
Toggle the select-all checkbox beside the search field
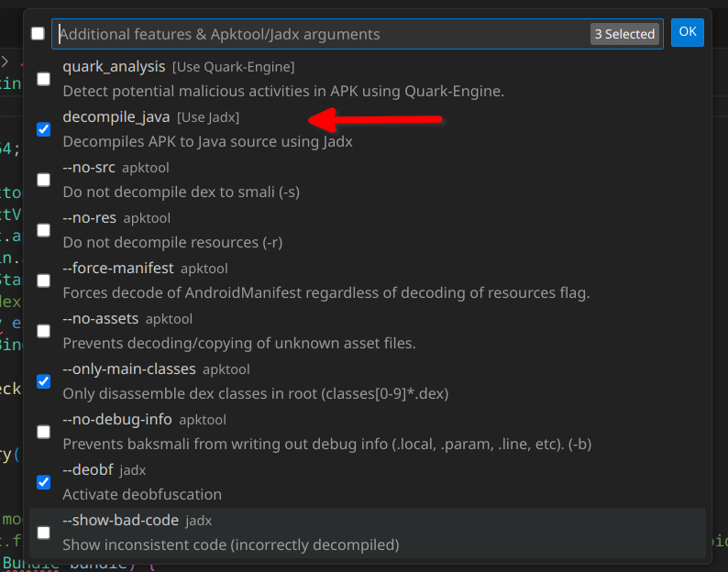click(x=38, y=34)
